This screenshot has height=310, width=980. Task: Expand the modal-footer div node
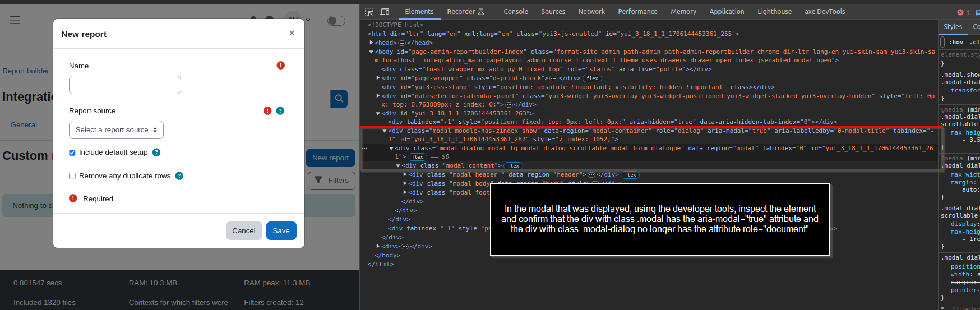tap(405, 192)
